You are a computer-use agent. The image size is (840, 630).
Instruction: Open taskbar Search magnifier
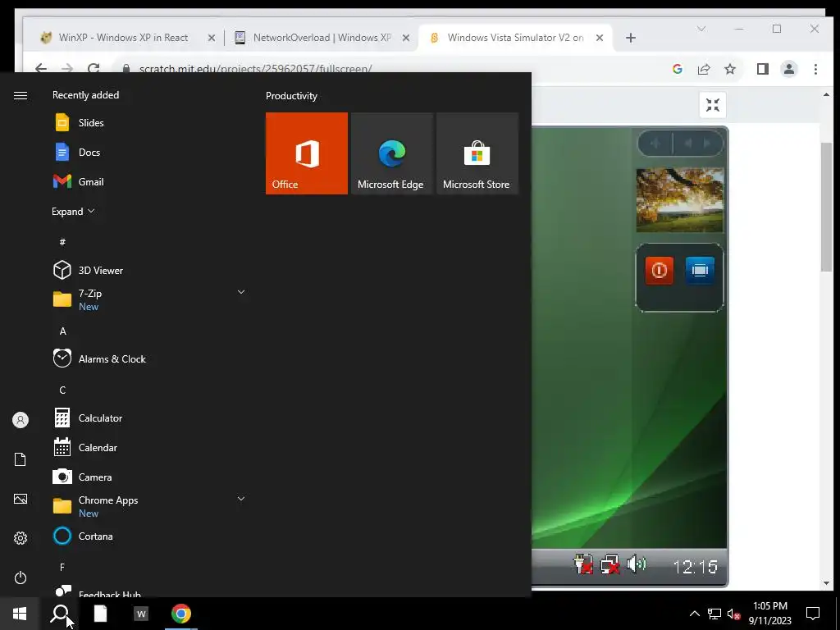coord(59,614)
